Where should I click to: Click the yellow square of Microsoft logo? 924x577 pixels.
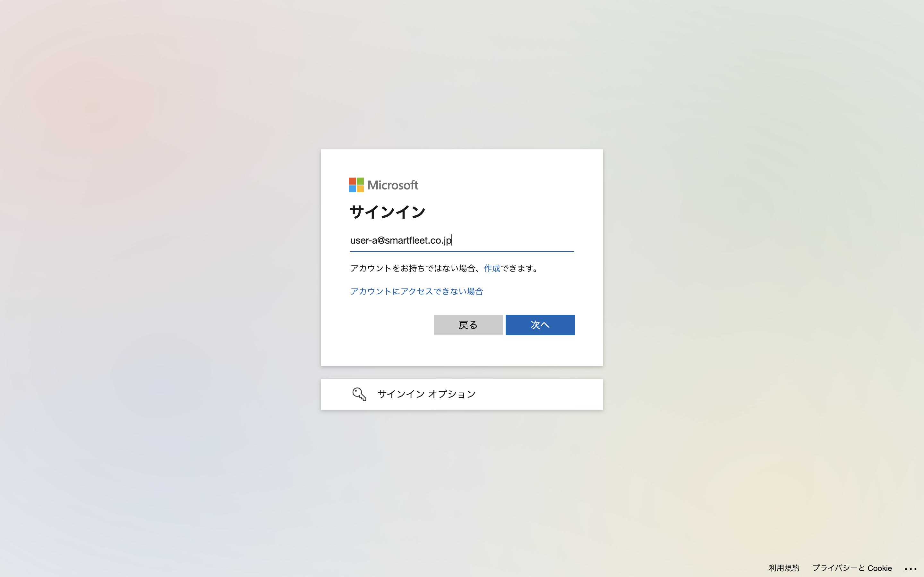(x=360, y=189)
